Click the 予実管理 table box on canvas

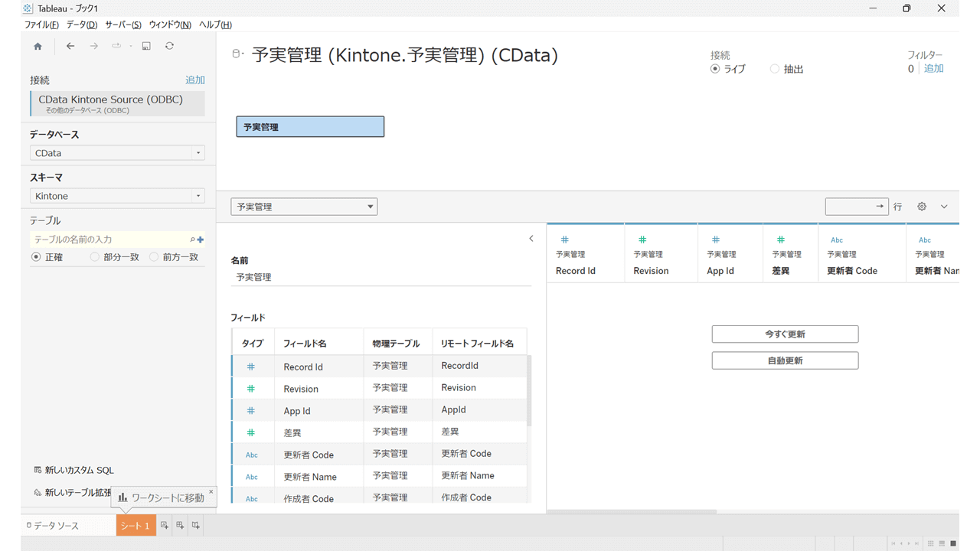pyautogui.click(x=310, y=127)
